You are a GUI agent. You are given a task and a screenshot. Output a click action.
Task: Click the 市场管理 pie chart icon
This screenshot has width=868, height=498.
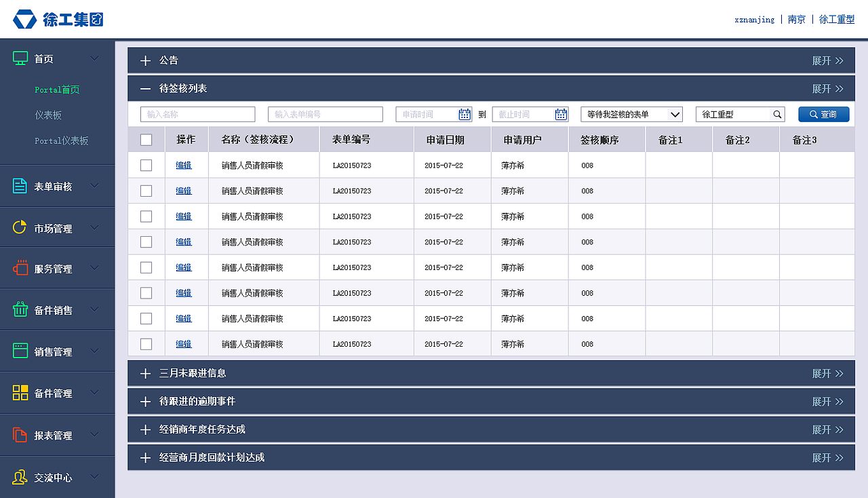(x=19, y=227)
